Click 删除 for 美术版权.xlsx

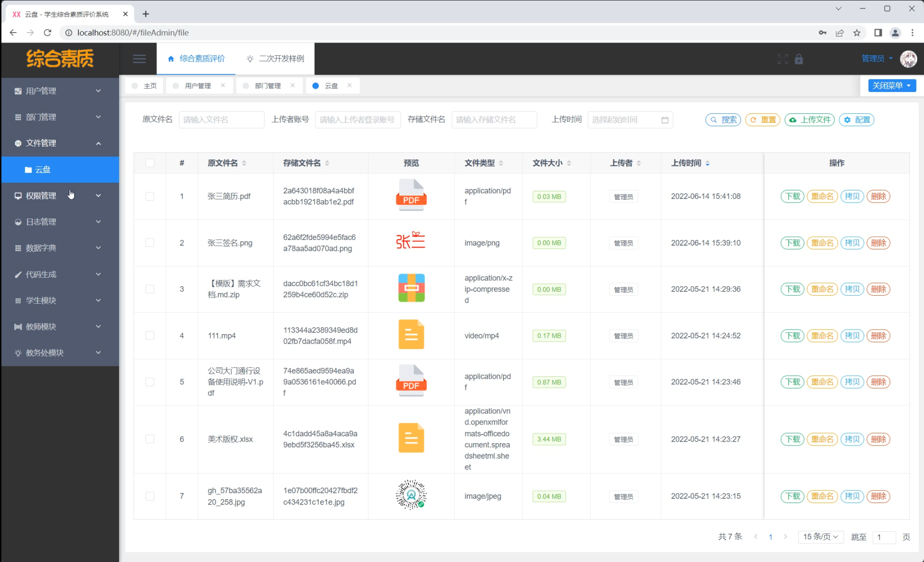coord(878,439)
